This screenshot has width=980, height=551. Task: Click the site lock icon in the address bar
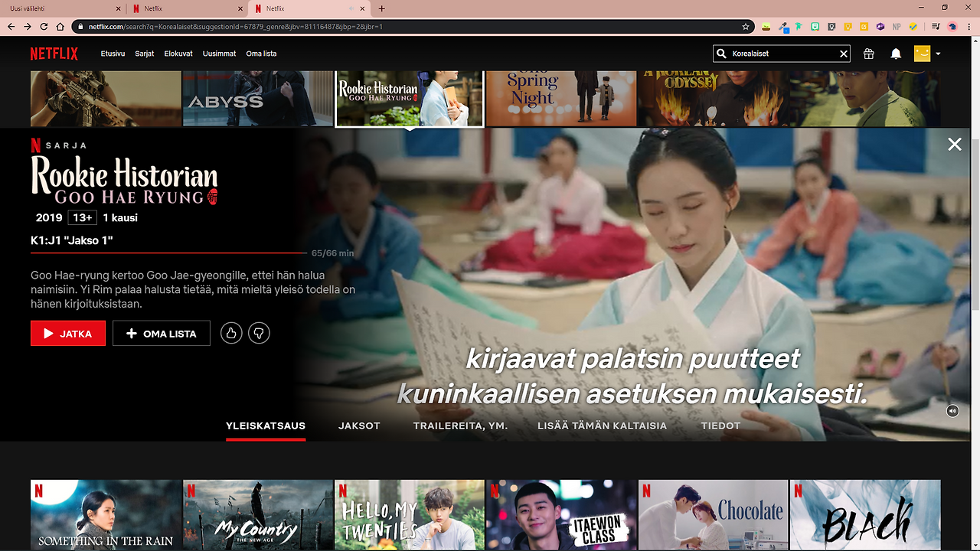[x=81, y=26]
